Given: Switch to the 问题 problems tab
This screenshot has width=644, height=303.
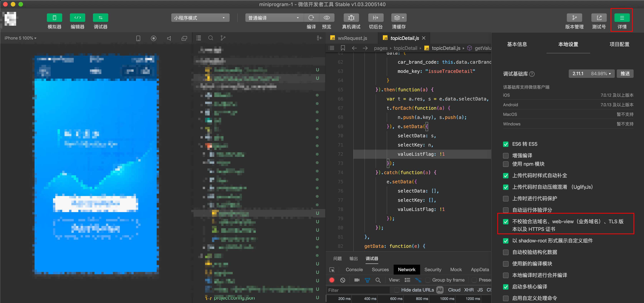Looking at the screenshot, I should coord(337,259).
